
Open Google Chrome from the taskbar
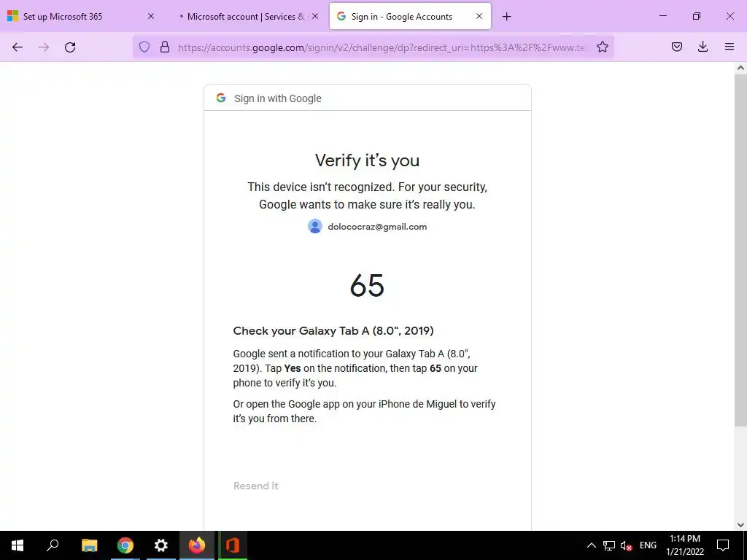[125, 545]
